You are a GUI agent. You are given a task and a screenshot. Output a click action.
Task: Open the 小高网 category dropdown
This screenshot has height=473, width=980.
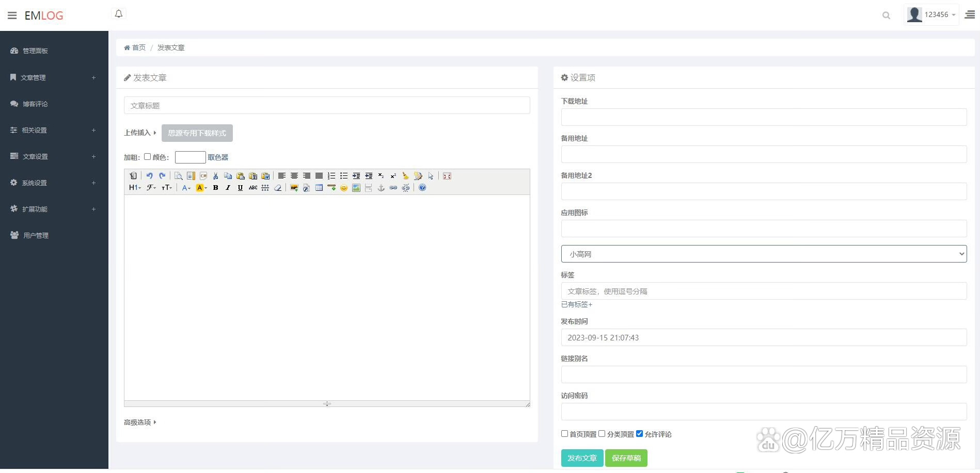(764, 254)
